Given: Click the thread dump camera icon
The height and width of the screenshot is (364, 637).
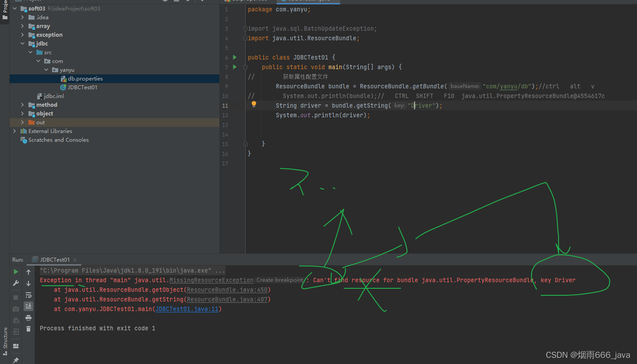Looking at the screenshot, I should coord(16,309).
